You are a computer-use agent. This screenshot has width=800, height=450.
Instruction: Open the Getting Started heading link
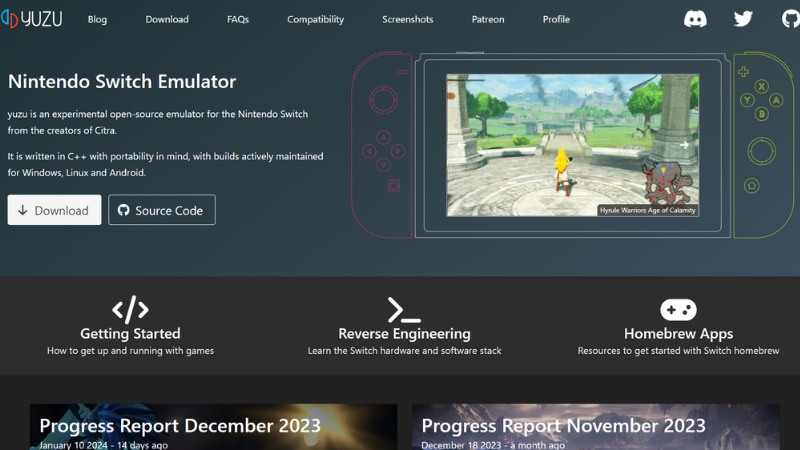point(130,334)
